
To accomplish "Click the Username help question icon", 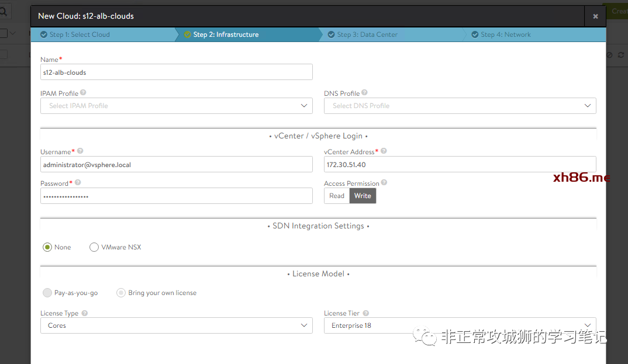I will [80, 151].
